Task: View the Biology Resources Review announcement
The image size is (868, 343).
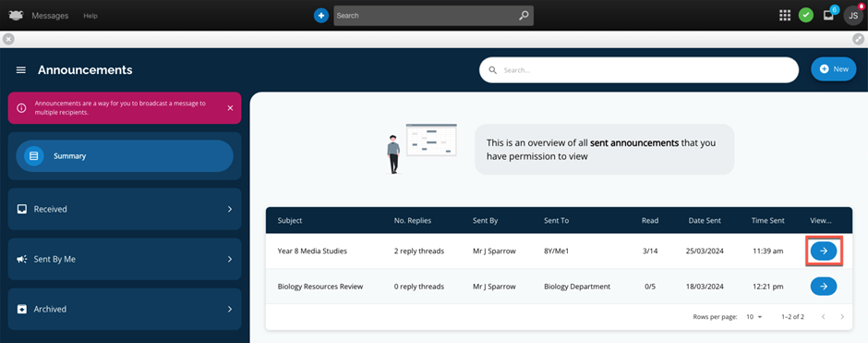Action: coord(824,287)
